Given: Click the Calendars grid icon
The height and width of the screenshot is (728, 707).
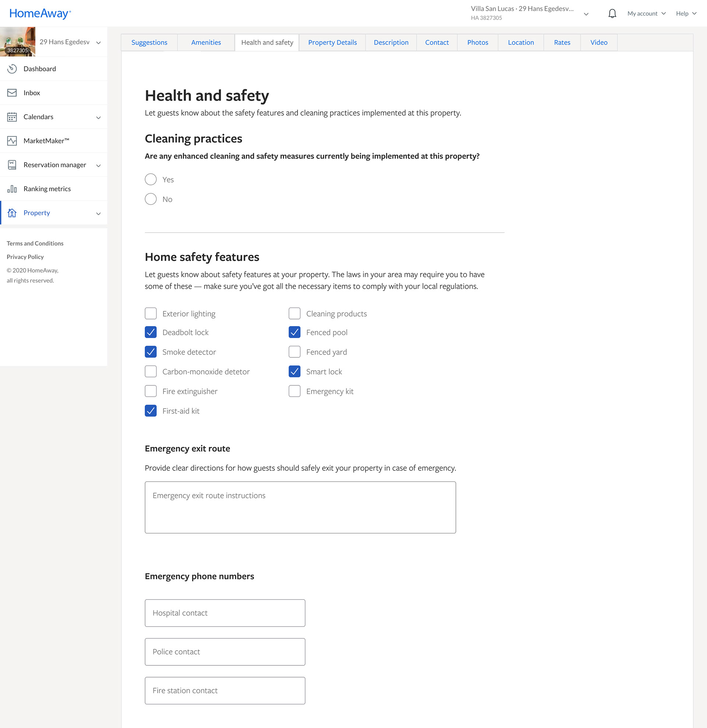Looking at the screenshot, I should point(12,117).
